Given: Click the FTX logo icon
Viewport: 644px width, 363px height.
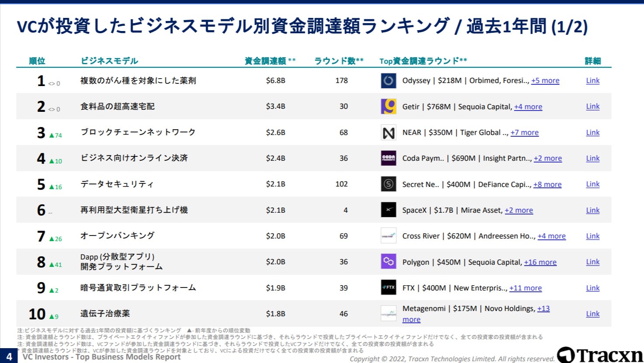Looking at the screenshot, I should [389, 288].
